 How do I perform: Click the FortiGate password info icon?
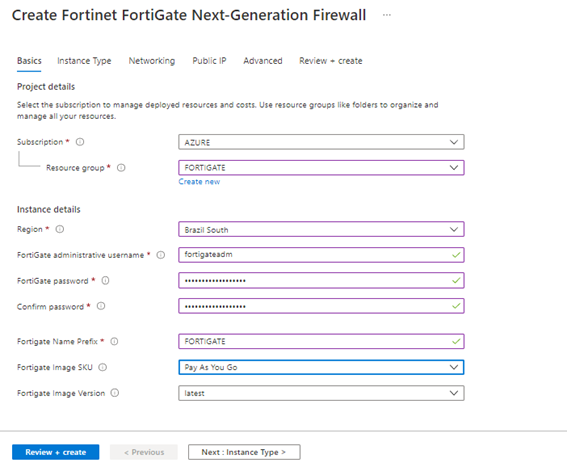pyautogui.click(x=105, y=280)
